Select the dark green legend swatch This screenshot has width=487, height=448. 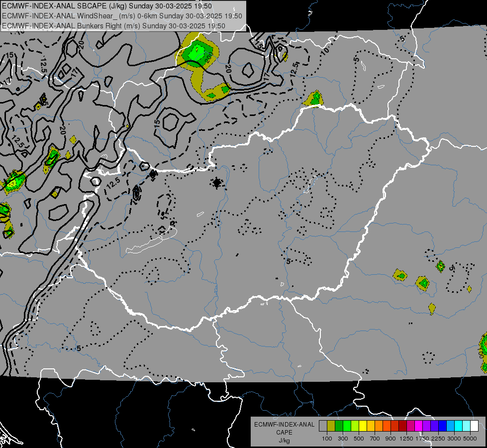click(339, 426)
